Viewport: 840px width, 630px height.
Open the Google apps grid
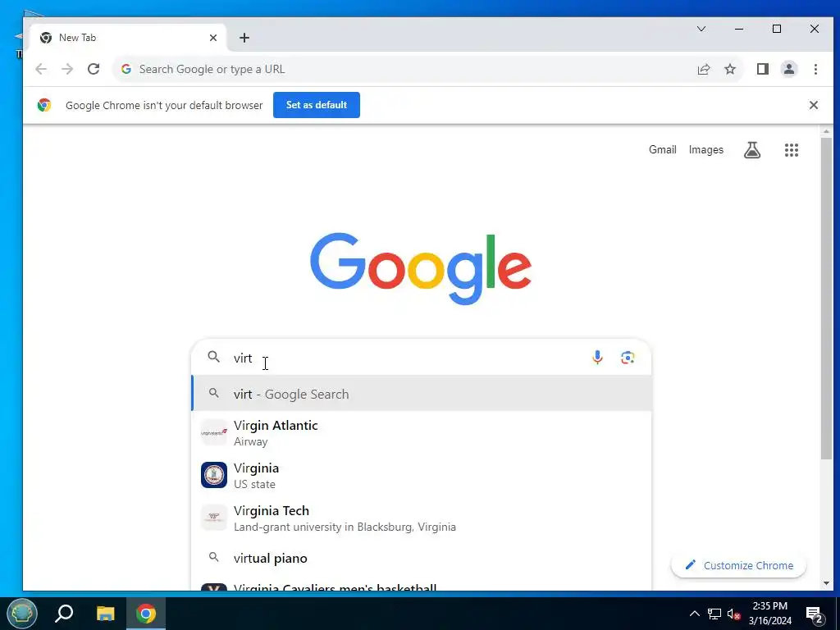(x=792, y=150)
